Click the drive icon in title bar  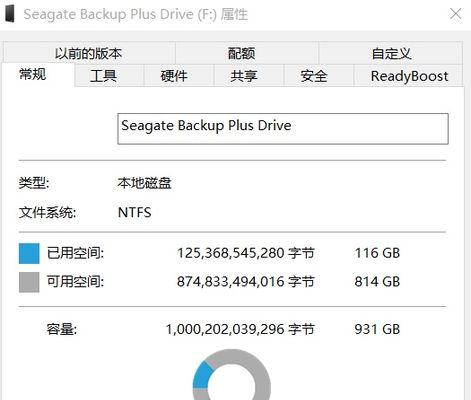coord(10,14)
